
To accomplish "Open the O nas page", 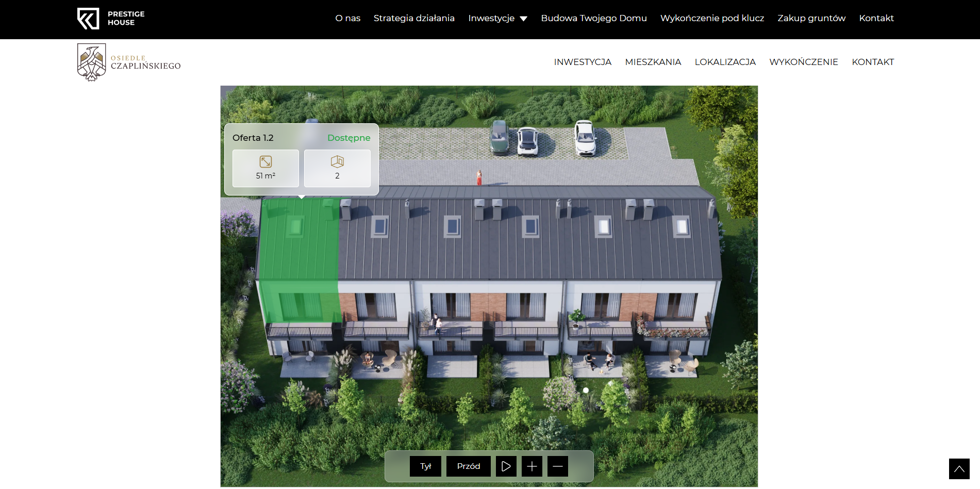I will (x=348, y=18).
